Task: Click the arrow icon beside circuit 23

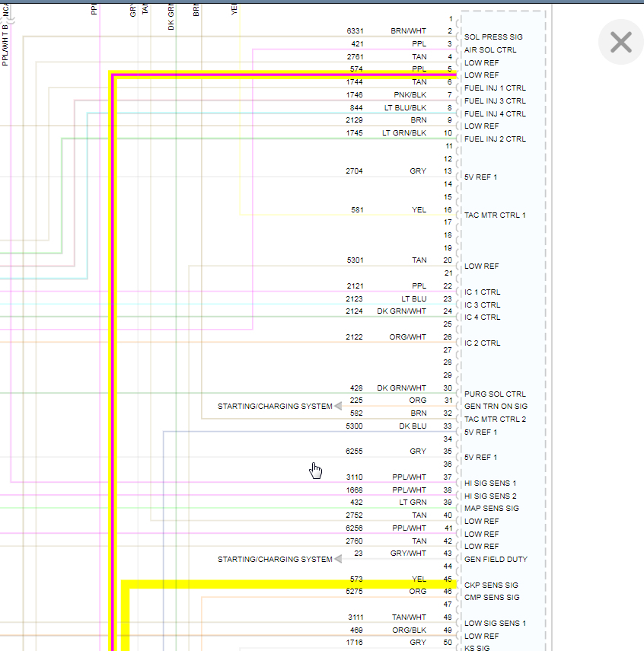Action: pos(338,559)
